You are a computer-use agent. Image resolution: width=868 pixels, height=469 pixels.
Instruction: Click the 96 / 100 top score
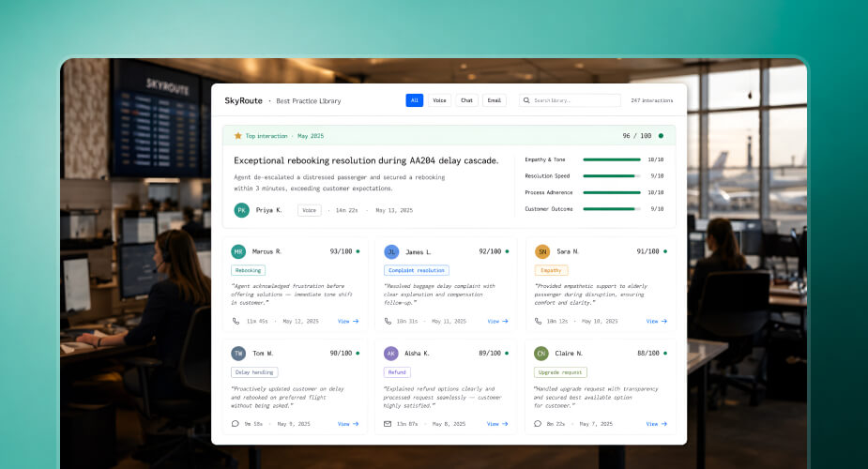[x=636, y=135]
